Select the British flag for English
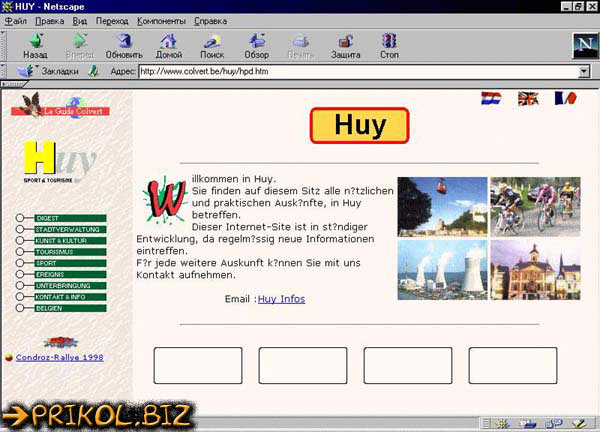This screenshot has width=600, height=432. 528,98
